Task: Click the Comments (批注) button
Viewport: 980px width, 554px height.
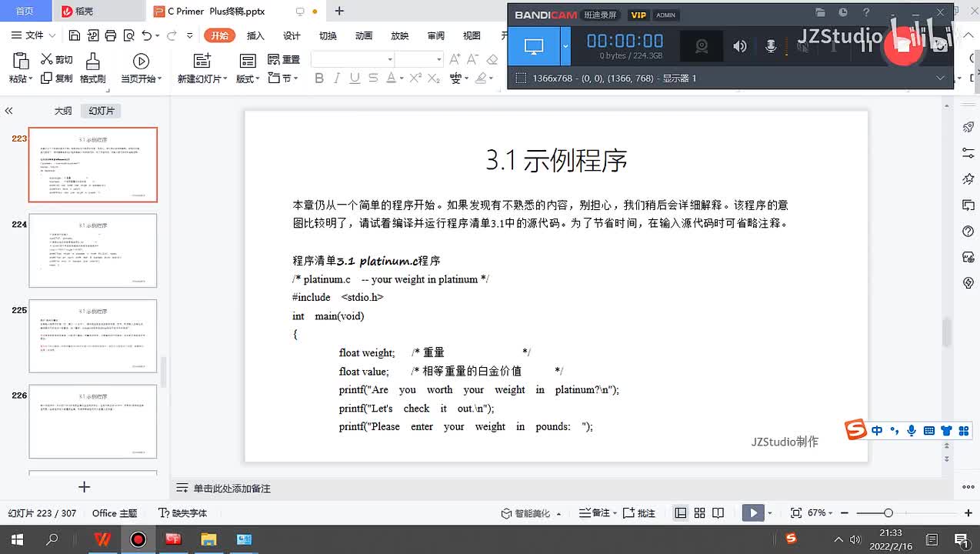Action: point(638,513)
